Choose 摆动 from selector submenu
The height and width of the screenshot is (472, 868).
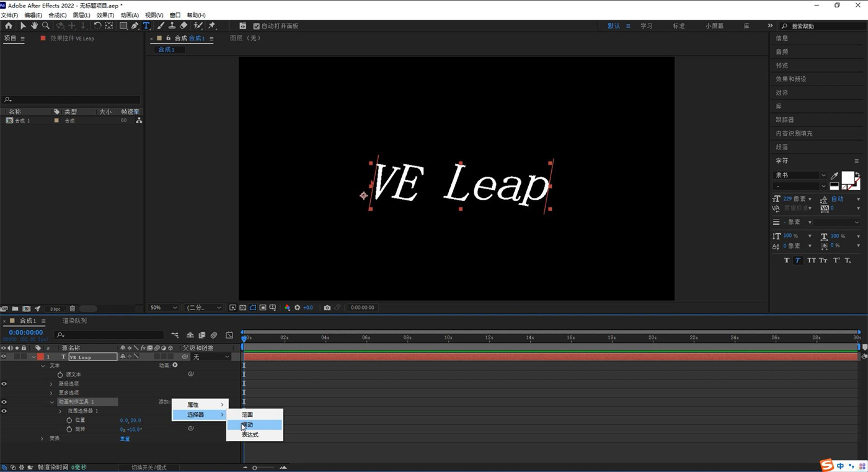(255, 424)
